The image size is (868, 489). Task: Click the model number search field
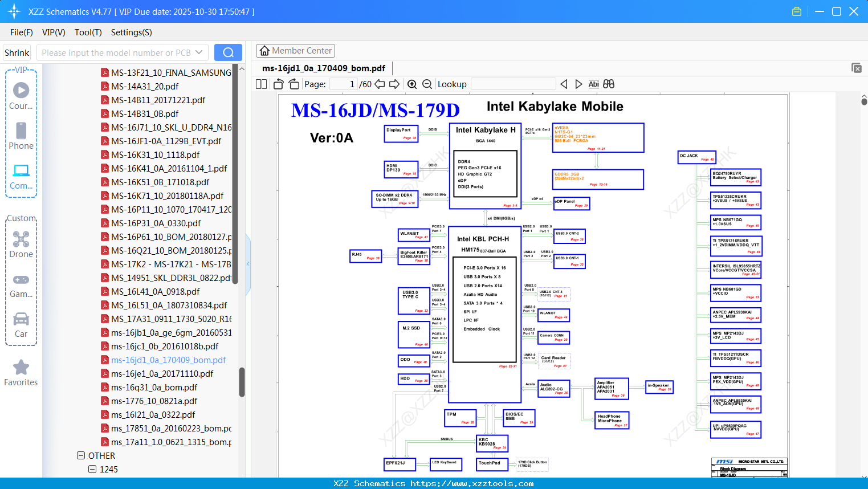click(123, 52)
